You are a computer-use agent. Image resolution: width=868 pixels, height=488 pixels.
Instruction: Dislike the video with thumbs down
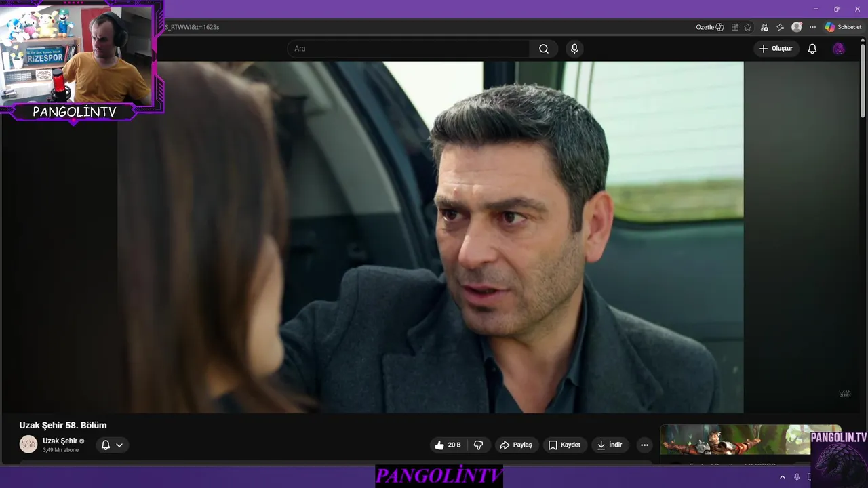tap(479, 445)
